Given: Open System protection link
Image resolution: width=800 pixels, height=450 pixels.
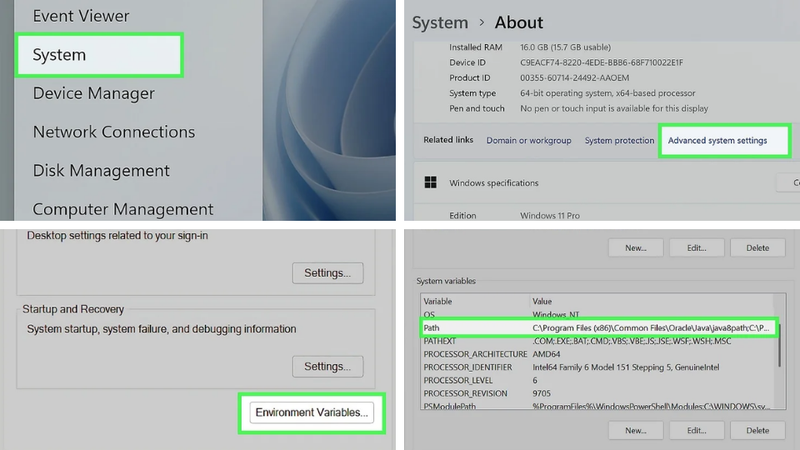Looking at the screenshot, I should [x=619, y=140].
